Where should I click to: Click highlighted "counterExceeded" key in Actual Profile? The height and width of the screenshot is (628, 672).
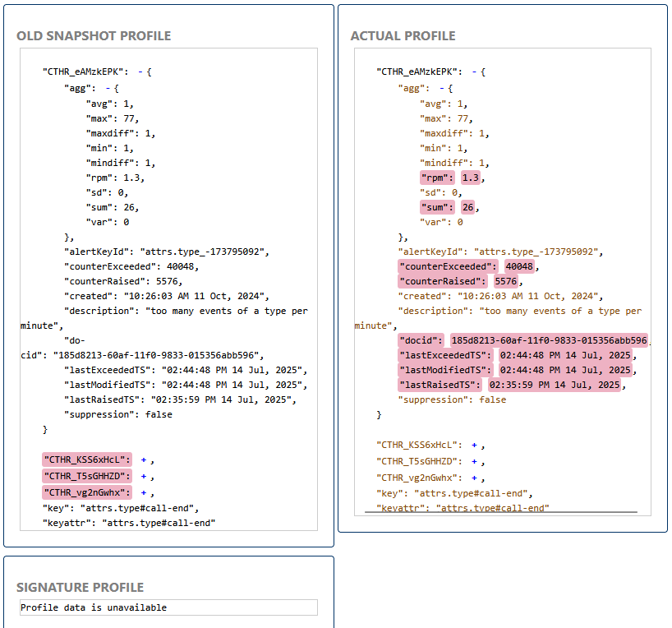tap(449, 266)
